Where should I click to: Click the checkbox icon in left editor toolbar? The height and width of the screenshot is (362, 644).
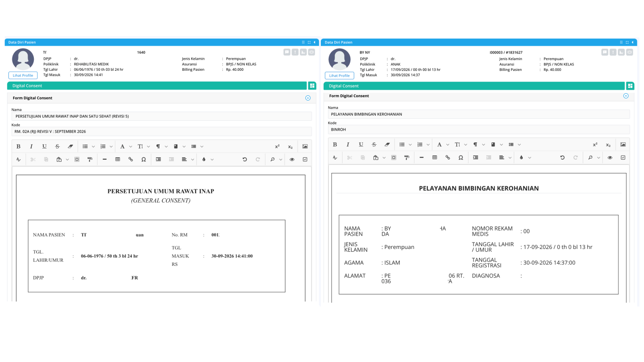pyautogui.click(x=305, y=159)
